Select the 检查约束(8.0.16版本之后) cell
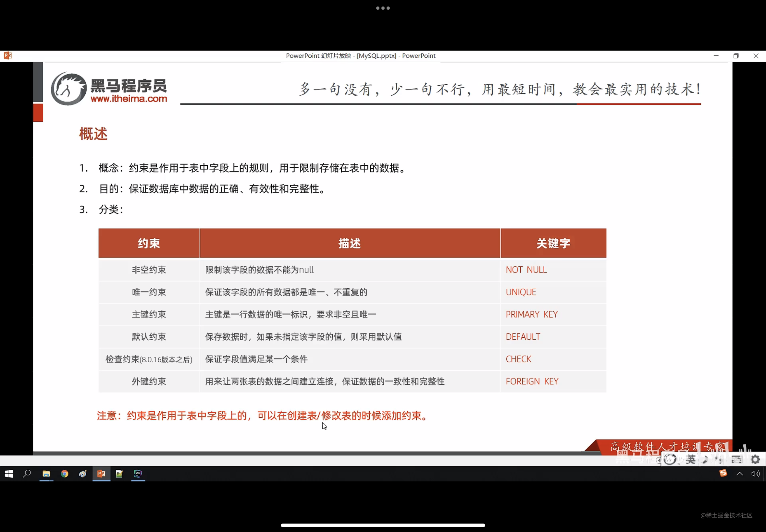 pyautogui.click(x=149, y=359)
